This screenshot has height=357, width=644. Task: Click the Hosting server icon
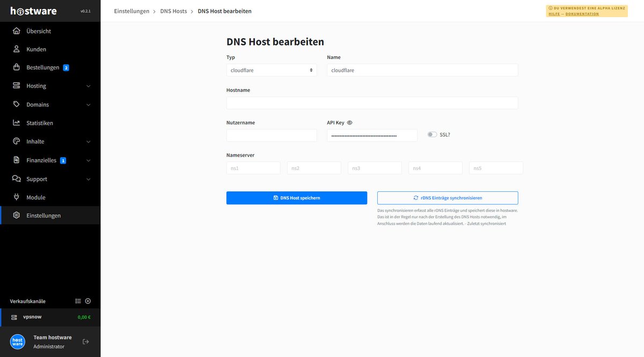pyautogui.click(x=17, y=86)
